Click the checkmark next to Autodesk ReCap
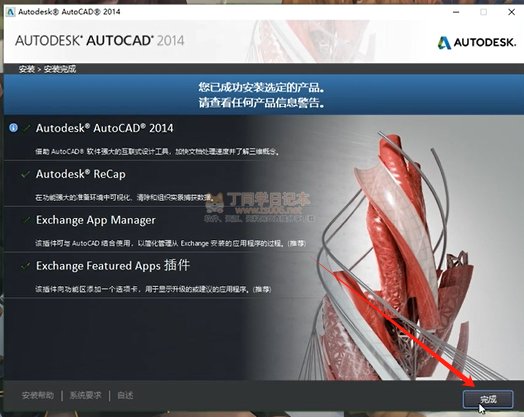Viewport: 524px width, 417px height. click(x=25, y=174)
